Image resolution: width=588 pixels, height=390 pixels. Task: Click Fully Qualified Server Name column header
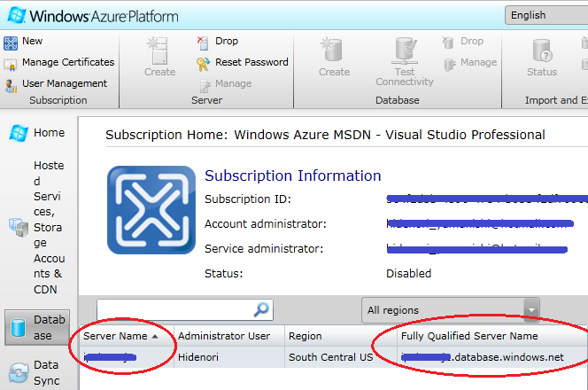491,336
